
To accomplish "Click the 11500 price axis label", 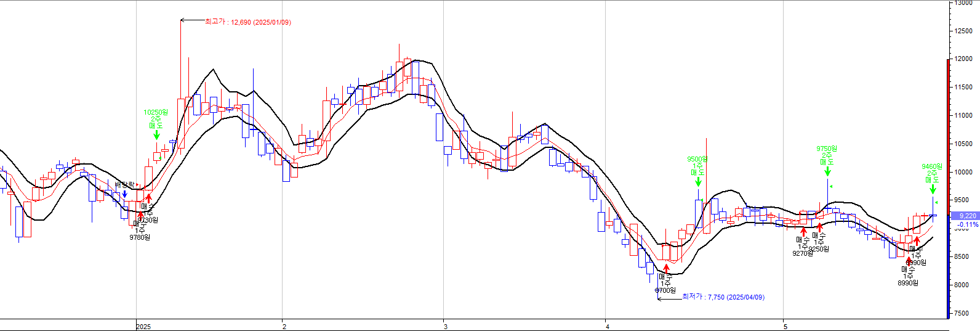I will coord(963,88).
